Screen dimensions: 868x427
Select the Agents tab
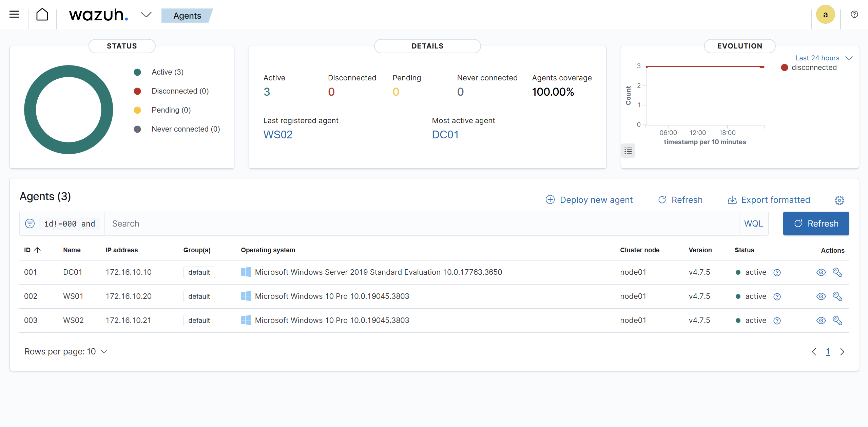point(187,16)
